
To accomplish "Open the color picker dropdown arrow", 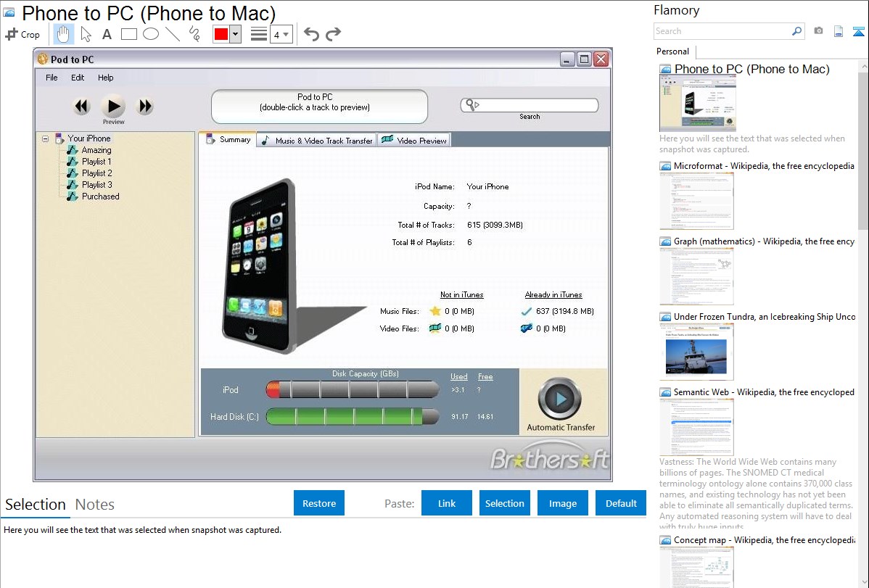I will click(x=236, y=34).
